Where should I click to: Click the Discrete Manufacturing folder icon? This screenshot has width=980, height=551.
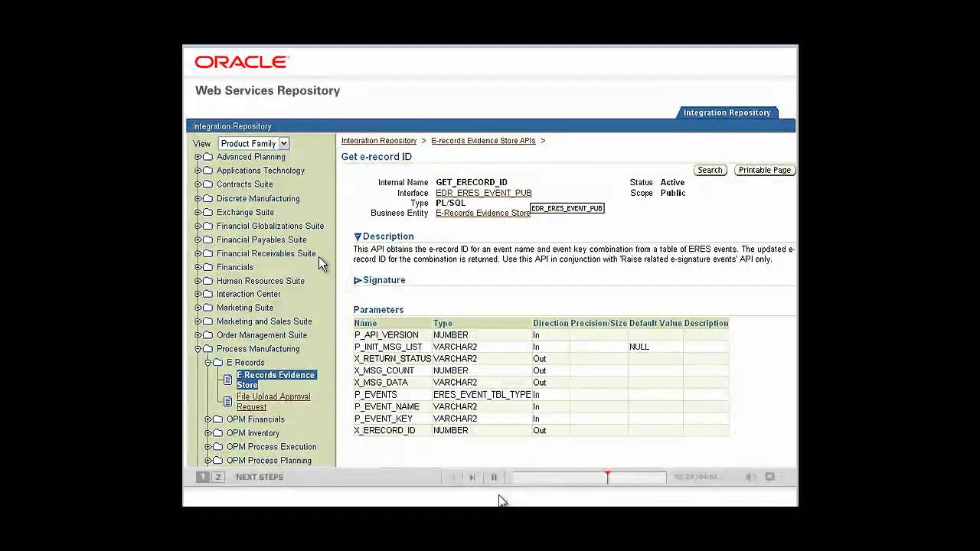pyautogui.click(x=207, y=198)
